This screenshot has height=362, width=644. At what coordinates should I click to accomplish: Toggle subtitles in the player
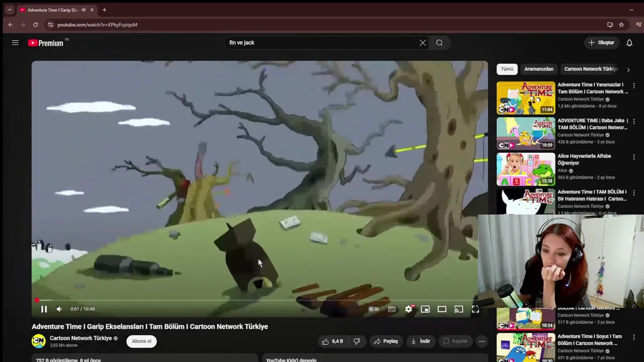click(x=391, y=309)
